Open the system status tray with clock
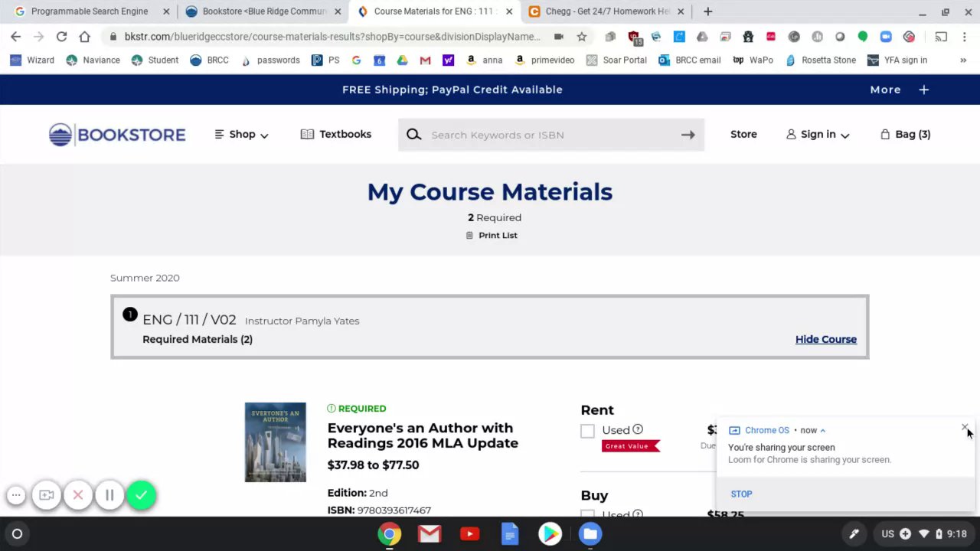The height and width of the screenshot is (551, 980). click(926, 534)
